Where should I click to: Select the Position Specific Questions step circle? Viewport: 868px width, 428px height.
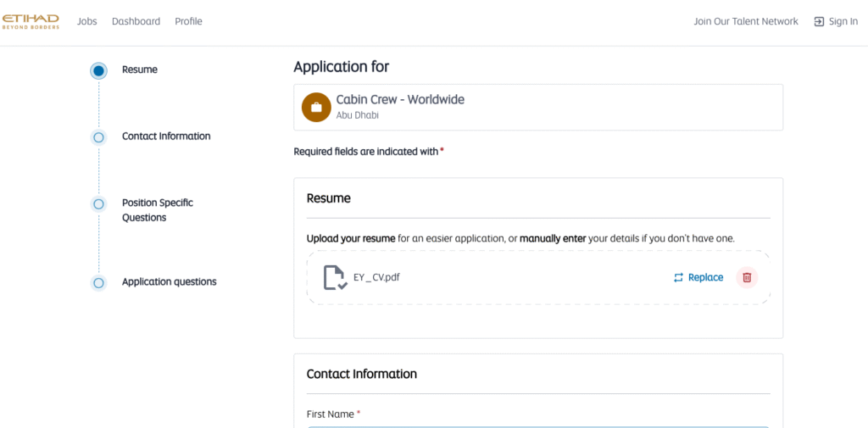tap(99, 203)
